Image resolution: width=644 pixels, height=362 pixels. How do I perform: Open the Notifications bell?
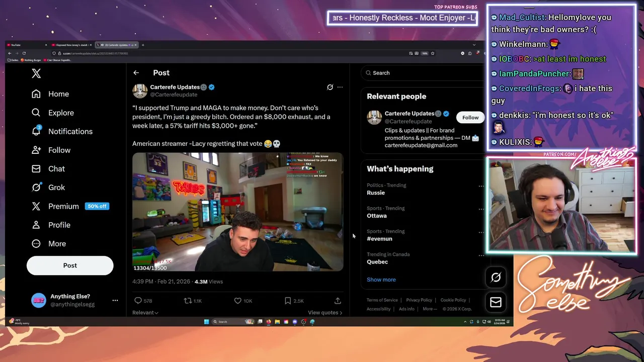(x=36, y=131)
